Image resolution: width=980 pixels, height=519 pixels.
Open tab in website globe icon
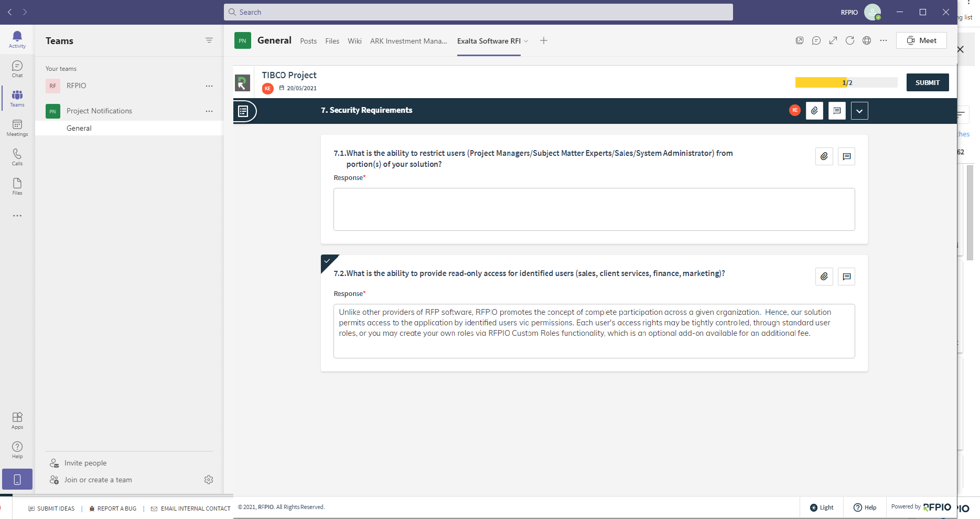(867, 40)
